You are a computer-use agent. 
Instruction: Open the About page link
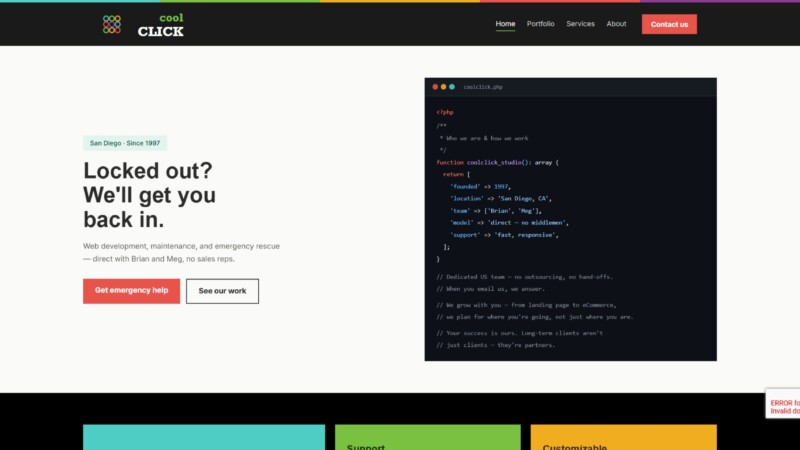coord(616,24)
